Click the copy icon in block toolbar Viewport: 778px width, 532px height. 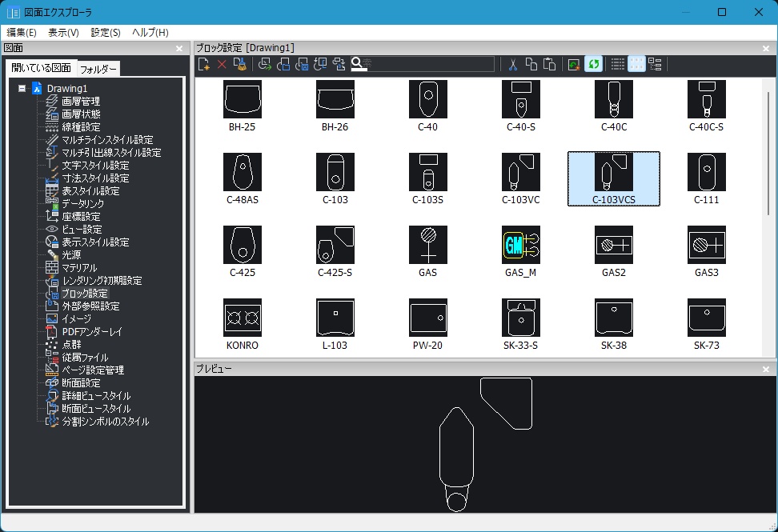[x=531, y=64]
